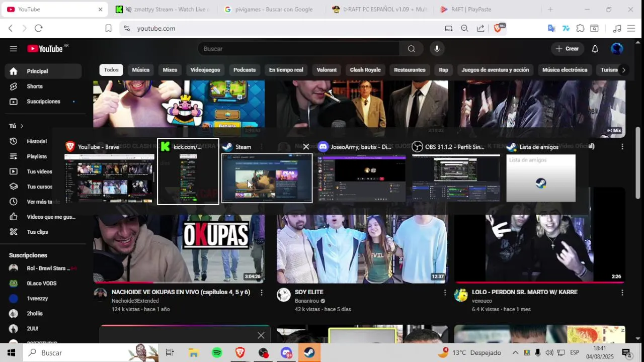The width and height of the screenshot is (644, 362).
Task: Open 'Rol - Brawl Stars' subscription
Action: (43, 268)
